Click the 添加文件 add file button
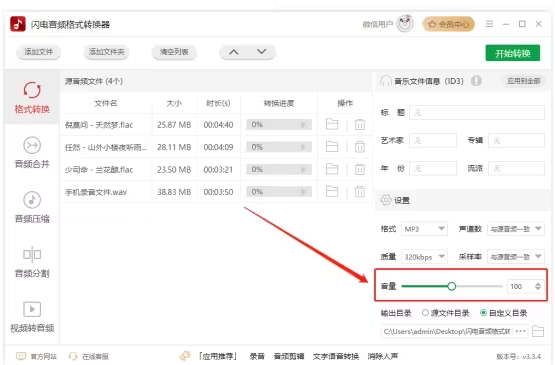The height and width of the screenshot is (365, 555). coord(38,52)
